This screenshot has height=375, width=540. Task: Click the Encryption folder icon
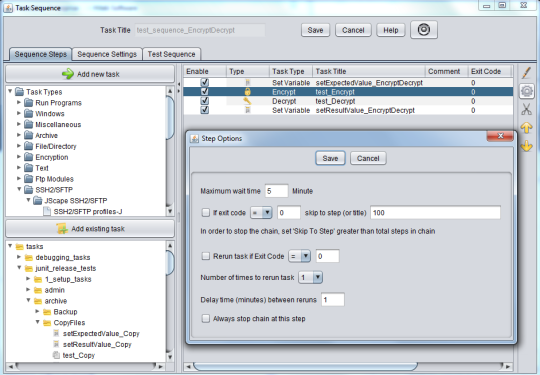click(29, 157)
